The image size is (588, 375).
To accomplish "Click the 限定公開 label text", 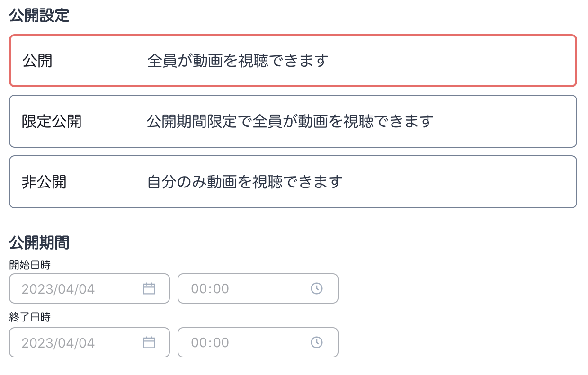I will 52,121.
